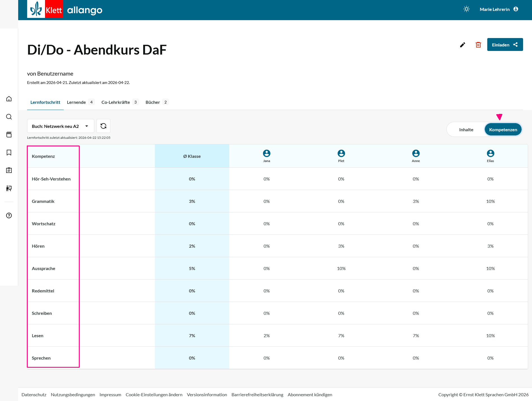The image size is (532, 401).
Task: Click Jana's 2% Lesen value
Action: 267,336
